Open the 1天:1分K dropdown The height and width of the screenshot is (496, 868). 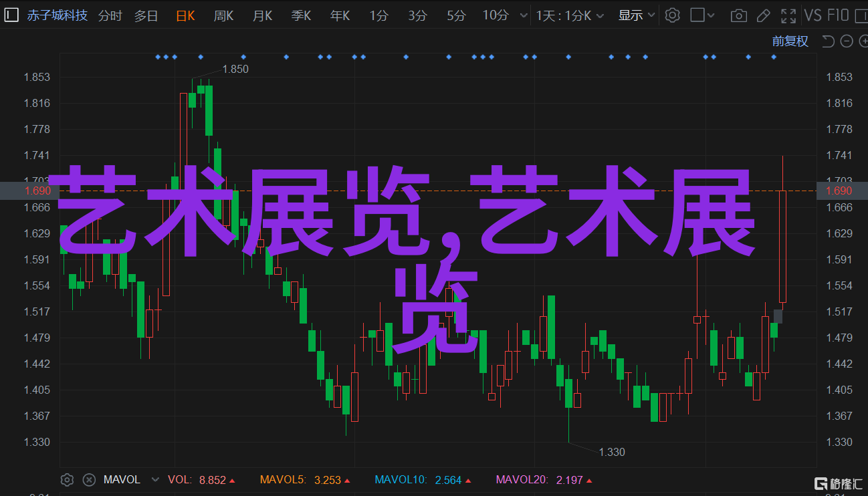(x=570, y=15)
